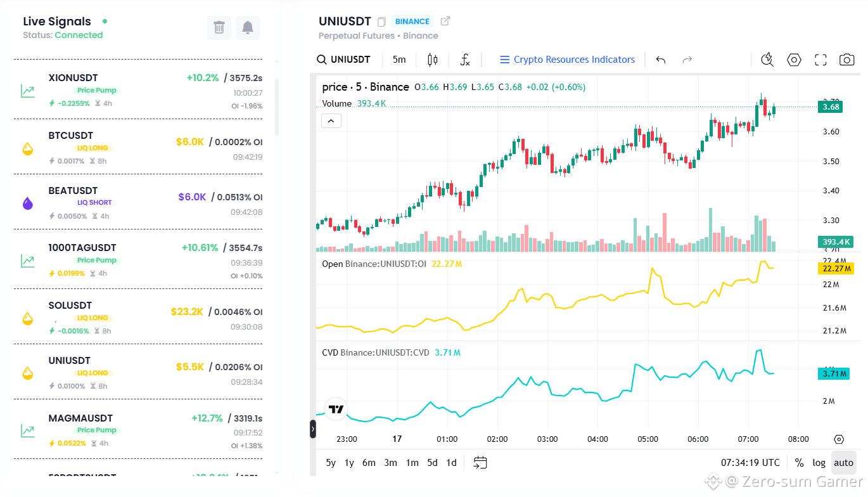Screen dimensions: 868x497
Task: Click the redo arrow
Action: [x=687, y=60]
